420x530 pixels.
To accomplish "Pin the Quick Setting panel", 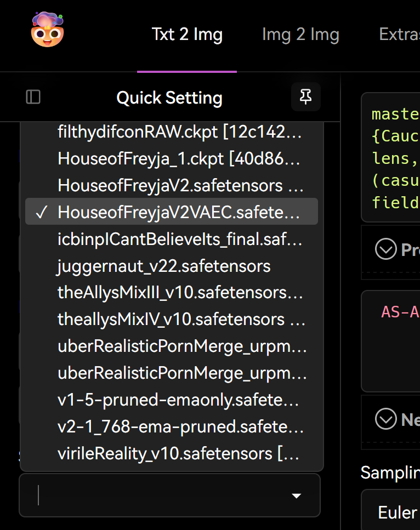I will pyautogui.click(x=305, y=96).
